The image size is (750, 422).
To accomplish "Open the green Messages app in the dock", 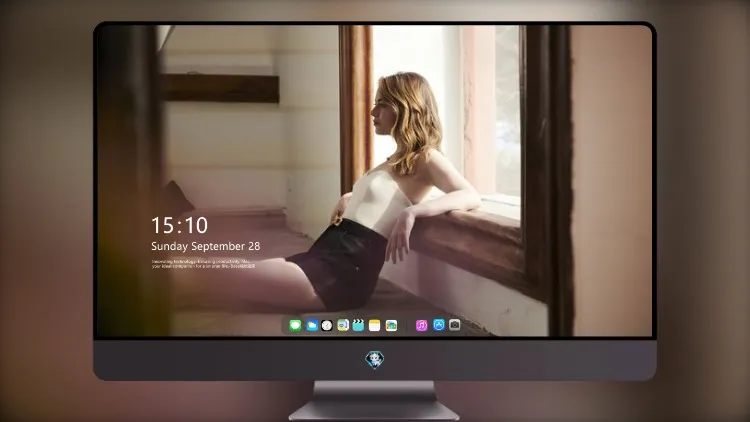I will [x=295, y=325].
